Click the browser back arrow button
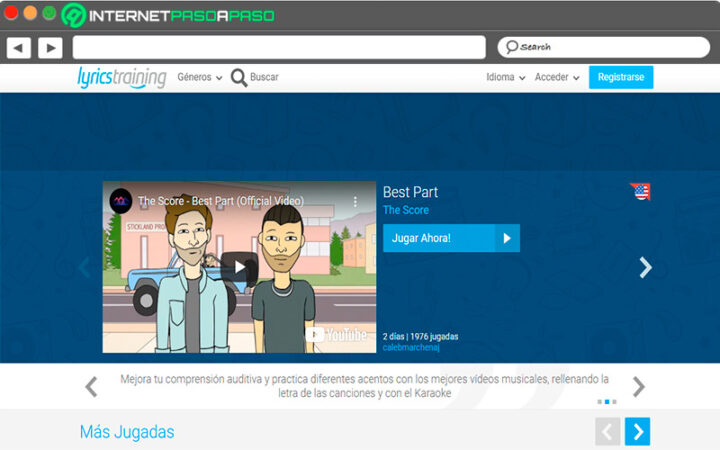Image resolution: width=720 pixels, height=450 pixels. click(x=18, y=47)
